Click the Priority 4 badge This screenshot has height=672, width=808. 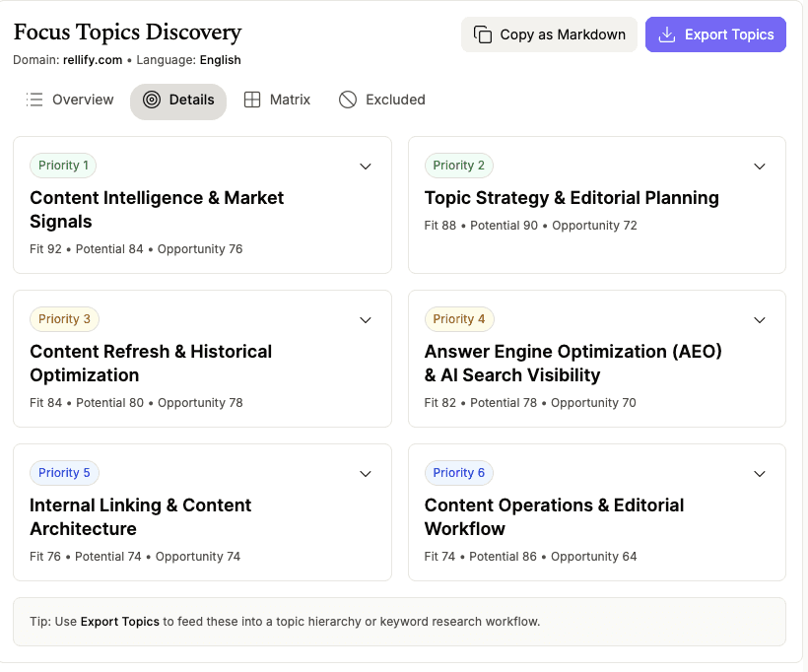point(459,319)
